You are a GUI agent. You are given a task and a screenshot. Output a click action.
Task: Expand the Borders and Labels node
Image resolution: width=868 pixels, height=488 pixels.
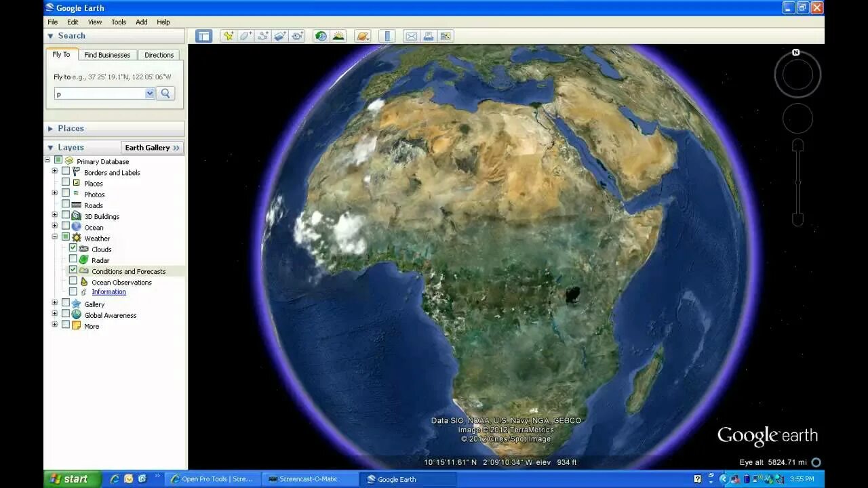55,171
